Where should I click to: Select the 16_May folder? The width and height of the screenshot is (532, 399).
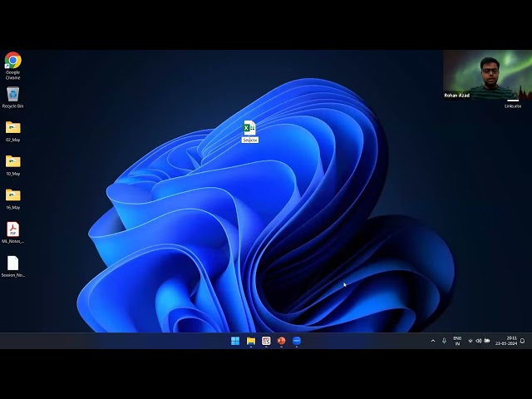[12, 195]
